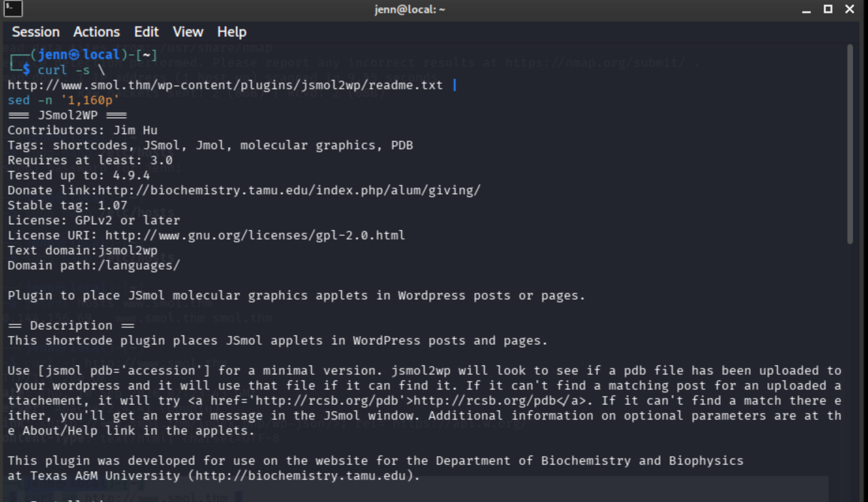Click the sed -n '1,160p' command text
The image size is (868, 502).
[x=64, y=100]
